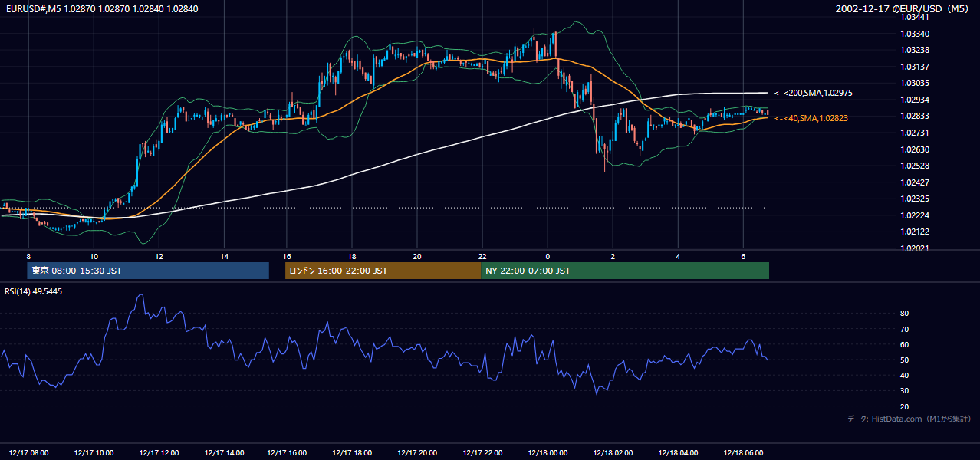
Task: Click price level 1.02122 on axis
Action: click(915, 232)
